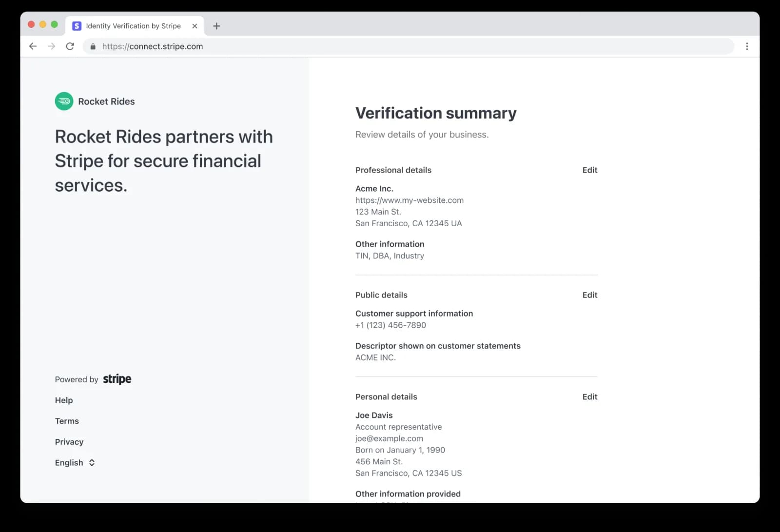Click the Born on January 1, 1990 line

pyautogui.click(x=400, y=450)
